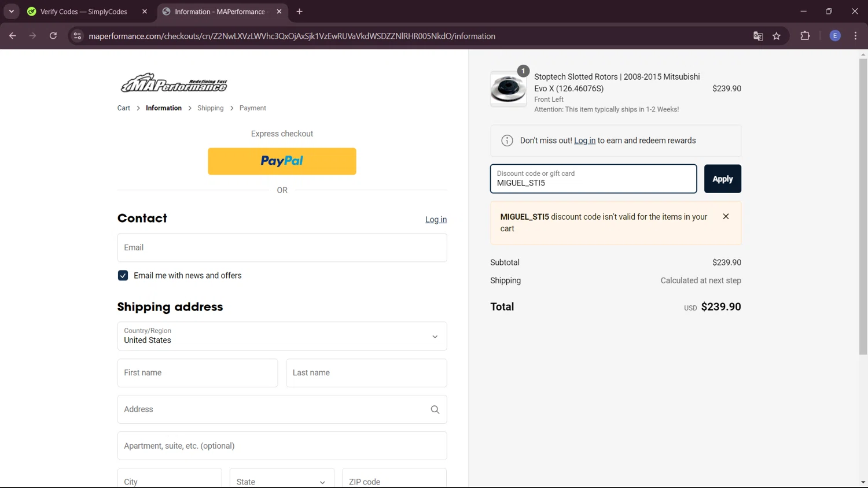Click the Address input field

pos(282,409)
